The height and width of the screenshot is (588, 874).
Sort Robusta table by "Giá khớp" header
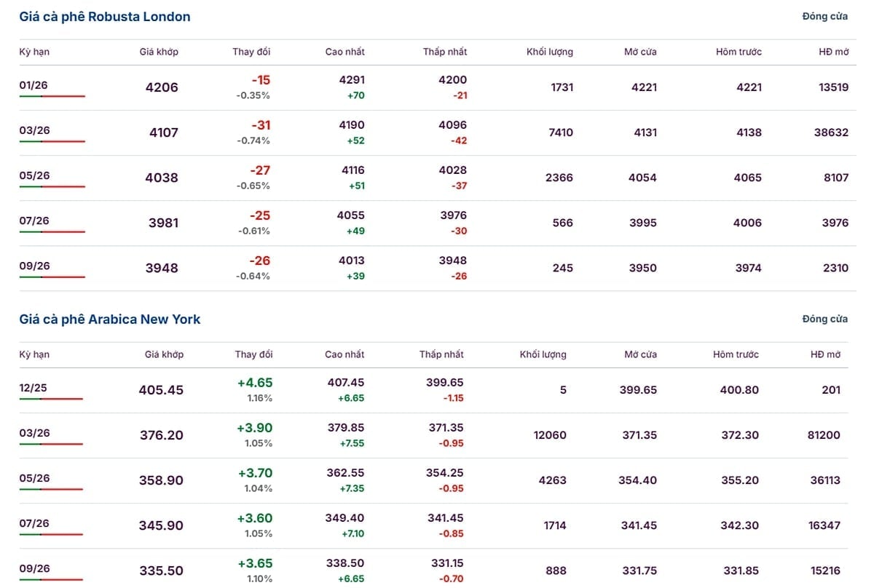159,52
